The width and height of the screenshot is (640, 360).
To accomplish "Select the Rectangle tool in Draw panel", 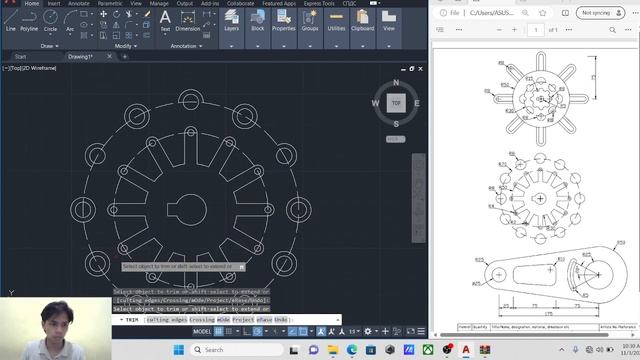I will (84, 14).
